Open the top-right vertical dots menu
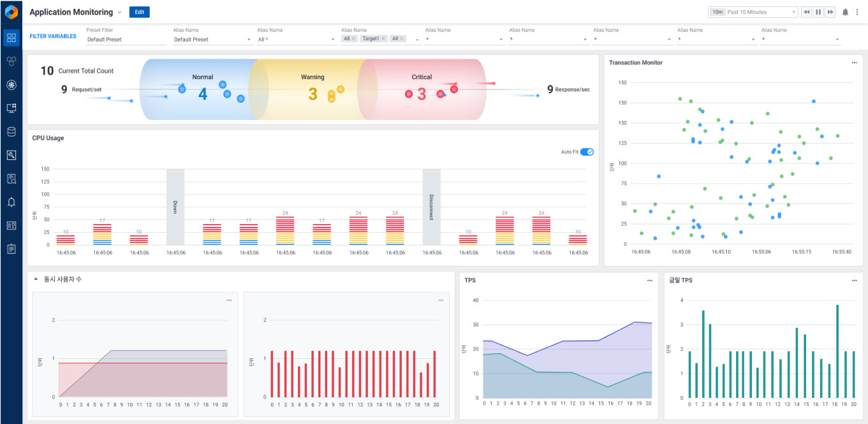Screen dimensions: 868x424 (x=857, y=12)
